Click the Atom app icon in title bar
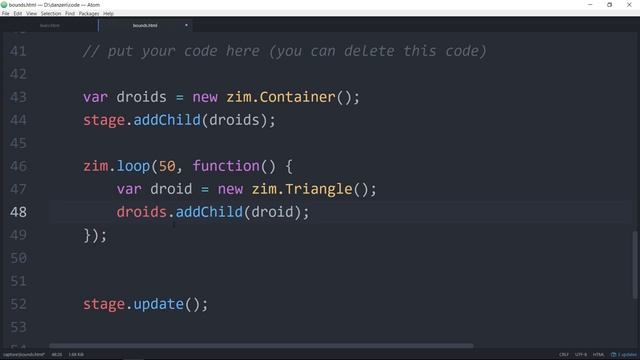The width and height of the screenshot is (640, 360). point(4,5)
